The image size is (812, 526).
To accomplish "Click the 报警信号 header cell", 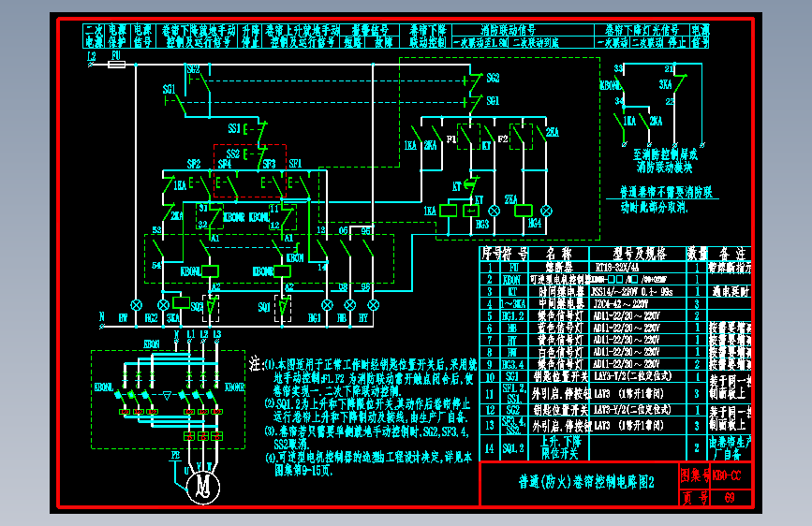I will (370, 30).
